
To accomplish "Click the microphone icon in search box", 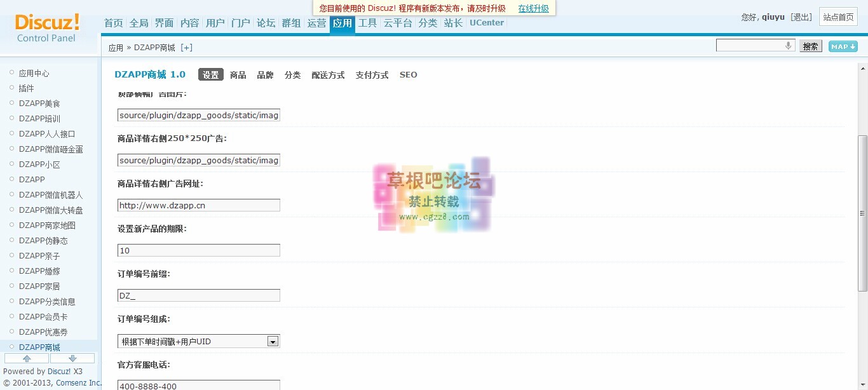I will click(x=788, y=46).
